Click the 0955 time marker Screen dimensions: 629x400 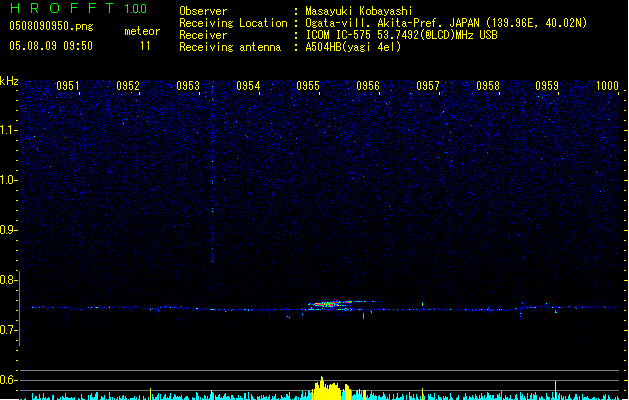(x=308, y=86)
